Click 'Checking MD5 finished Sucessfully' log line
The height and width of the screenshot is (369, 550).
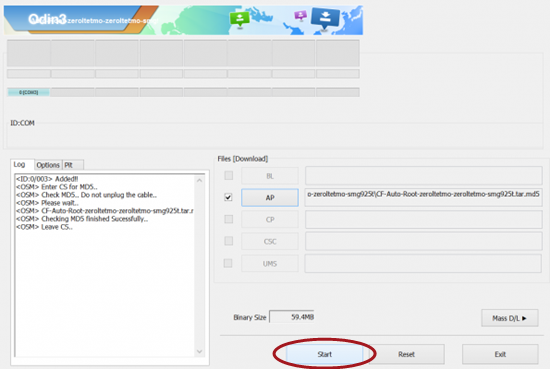point(82,219)
